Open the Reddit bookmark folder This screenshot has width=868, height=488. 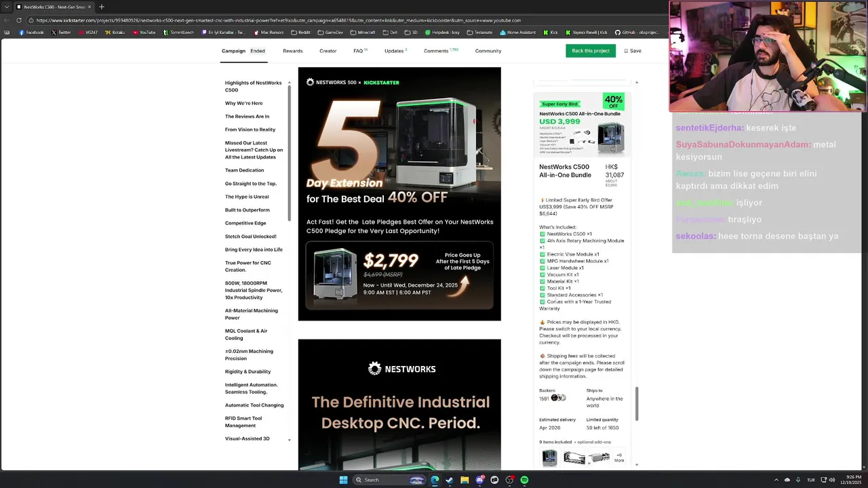(300, 33)
